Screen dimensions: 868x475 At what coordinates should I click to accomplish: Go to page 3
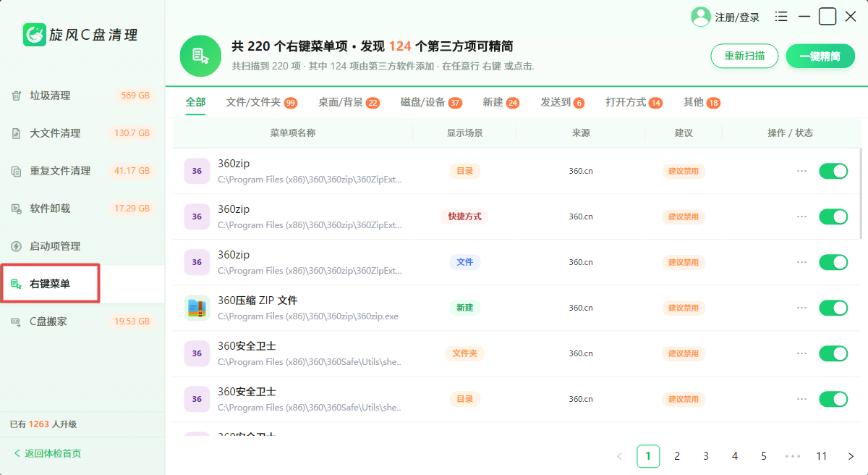(706, 456)
